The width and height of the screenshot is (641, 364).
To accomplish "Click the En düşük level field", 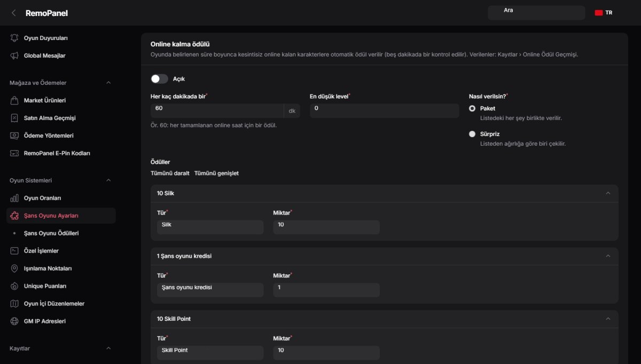I will [384, 111].
